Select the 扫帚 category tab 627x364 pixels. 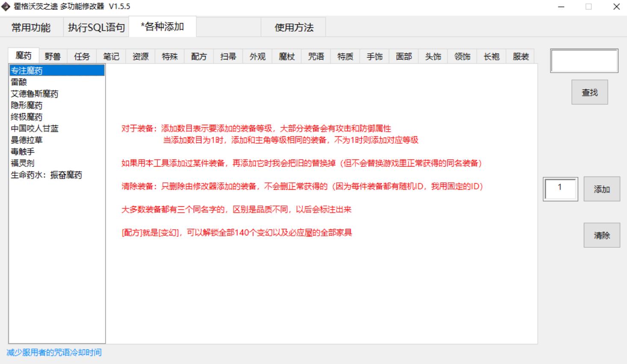[228, 56]
